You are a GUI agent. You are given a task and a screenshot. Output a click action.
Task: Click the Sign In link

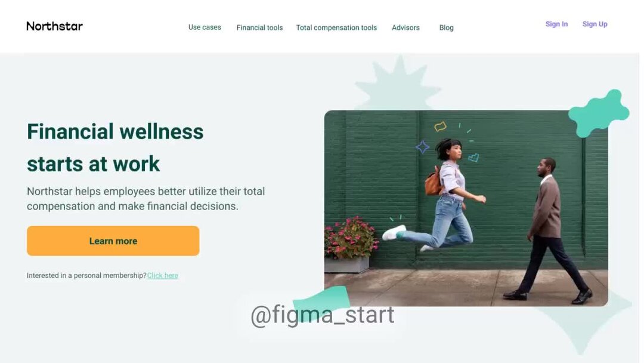click(x=556, y=24)
